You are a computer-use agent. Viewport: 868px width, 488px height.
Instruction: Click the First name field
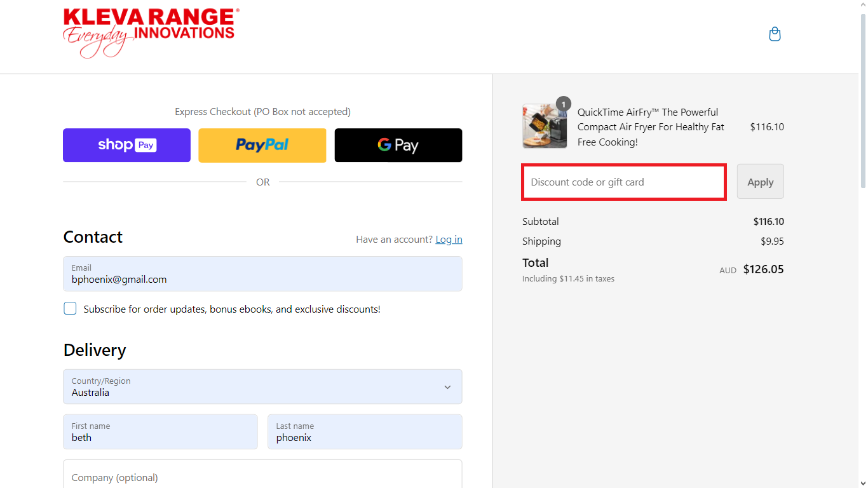[x=160, y=432]
